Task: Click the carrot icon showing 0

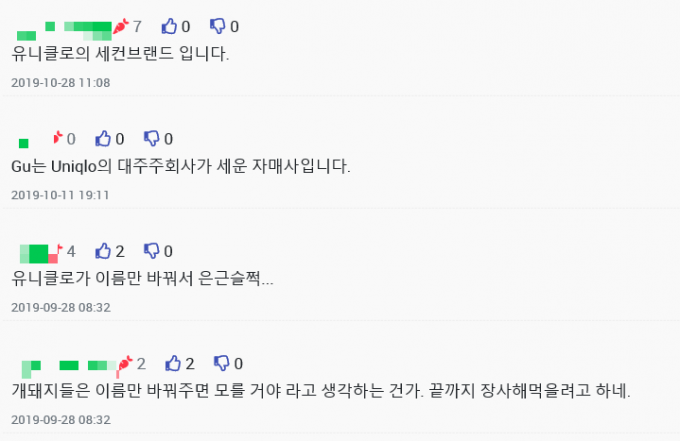Action: [58, 138]
